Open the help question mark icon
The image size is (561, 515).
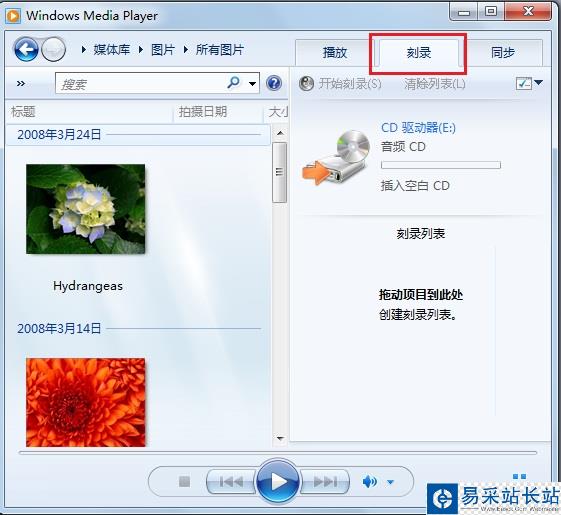[x=274, y=83]
